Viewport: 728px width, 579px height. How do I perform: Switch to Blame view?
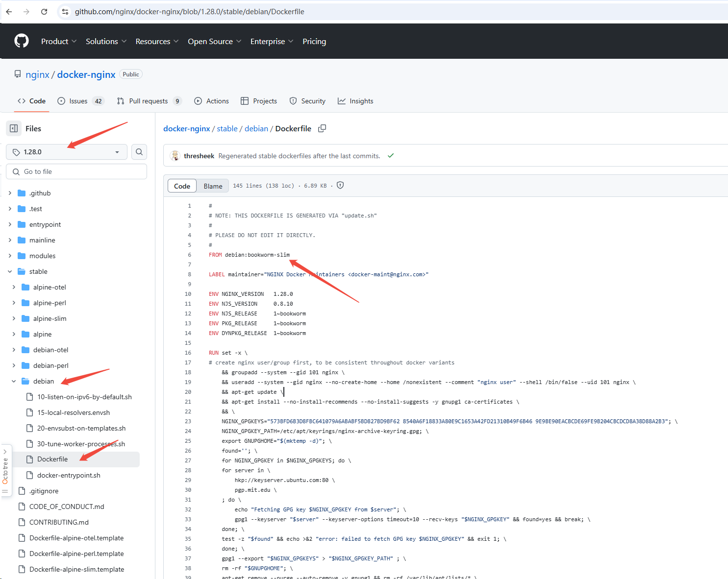click(213, 186)
